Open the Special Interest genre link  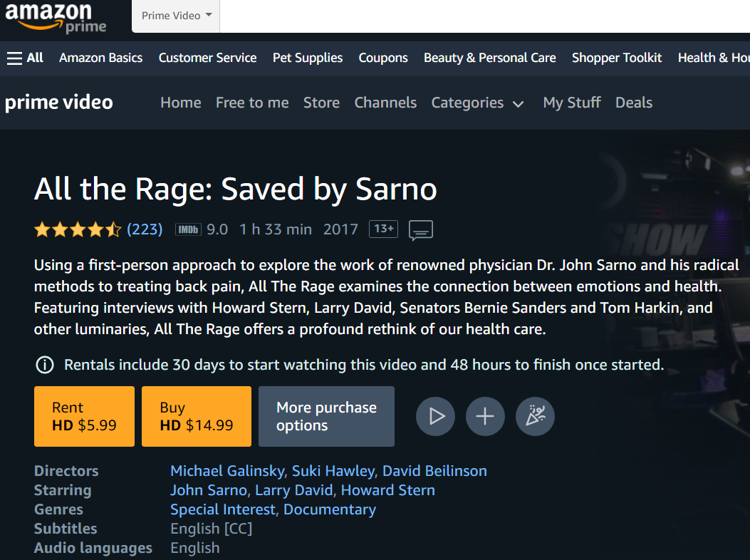pyautogui.click(x=223, y=509)
